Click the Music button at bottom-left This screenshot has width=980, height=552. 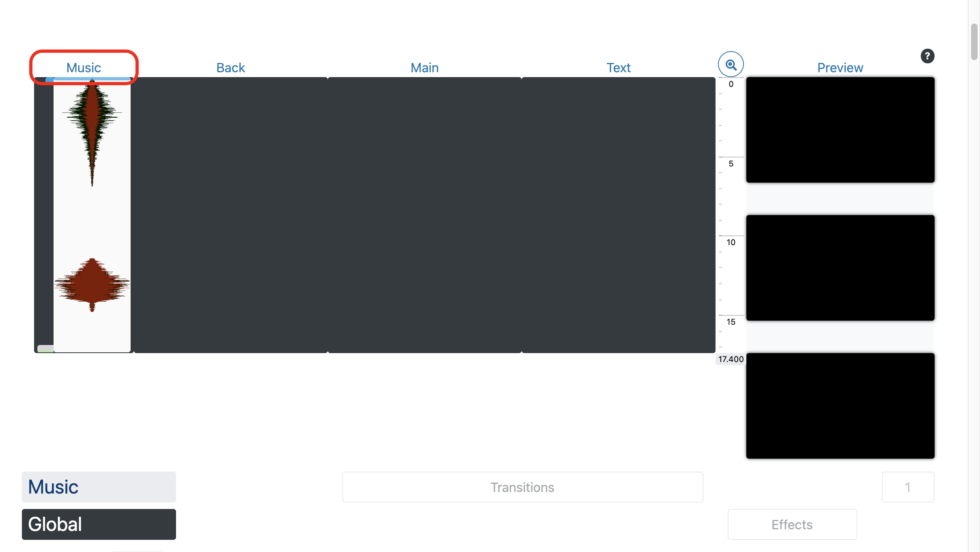(x=99, y=487)
